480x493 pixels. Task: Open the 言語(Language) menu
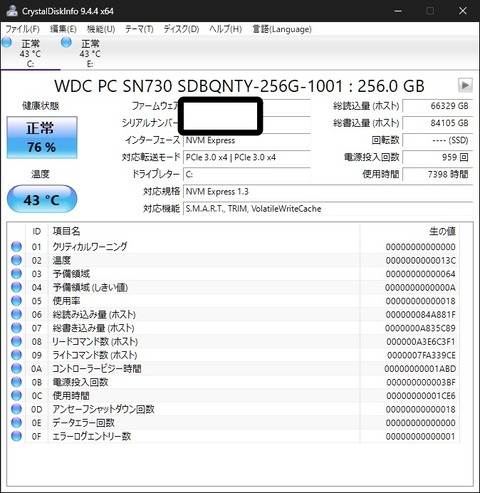coord(282,29)
